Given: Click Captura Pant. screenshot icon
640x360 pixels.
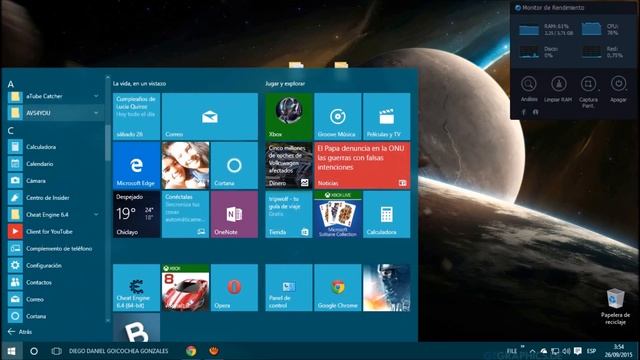Looking at the screenshot, I should click(x=588, y=84).
